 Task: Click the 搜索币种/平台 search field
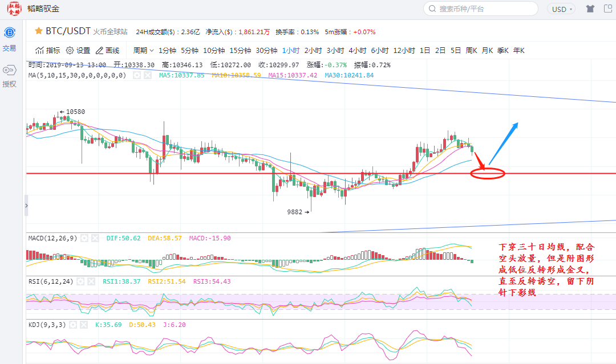click(x=481, y=9)
